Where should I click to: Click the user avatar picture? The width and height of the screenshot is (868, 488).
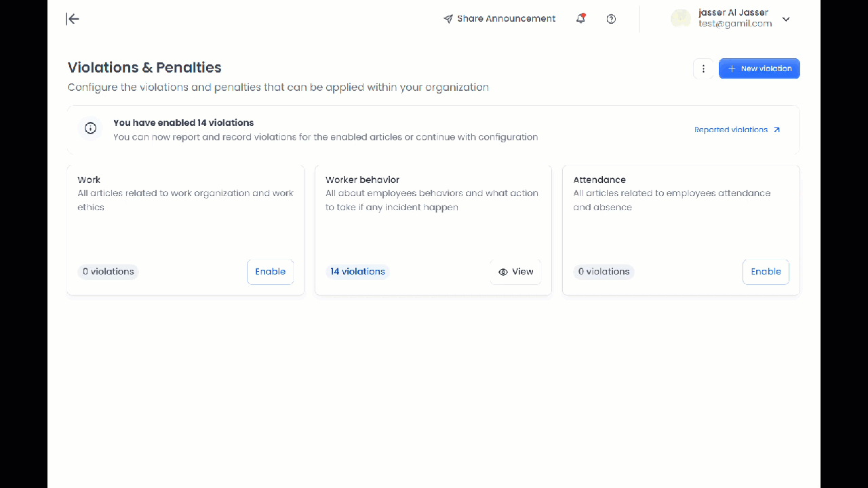pos(680,19)
